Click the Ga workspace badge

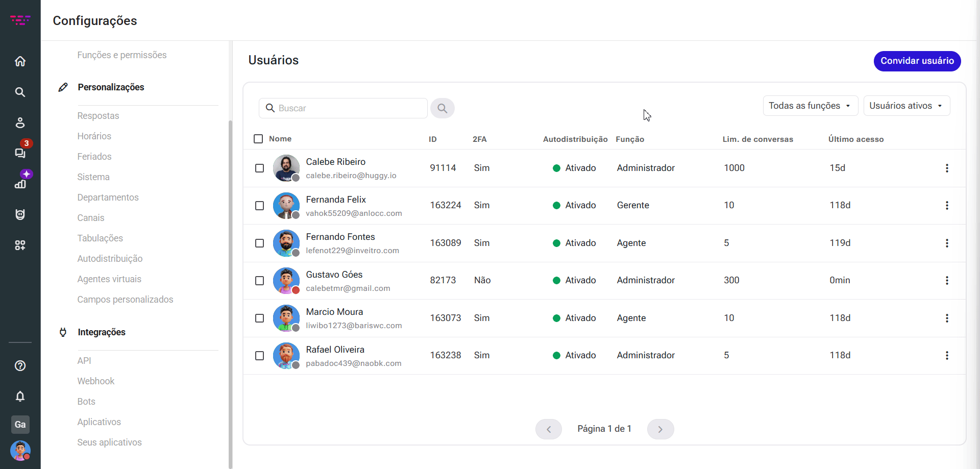[x=20, y=425]
